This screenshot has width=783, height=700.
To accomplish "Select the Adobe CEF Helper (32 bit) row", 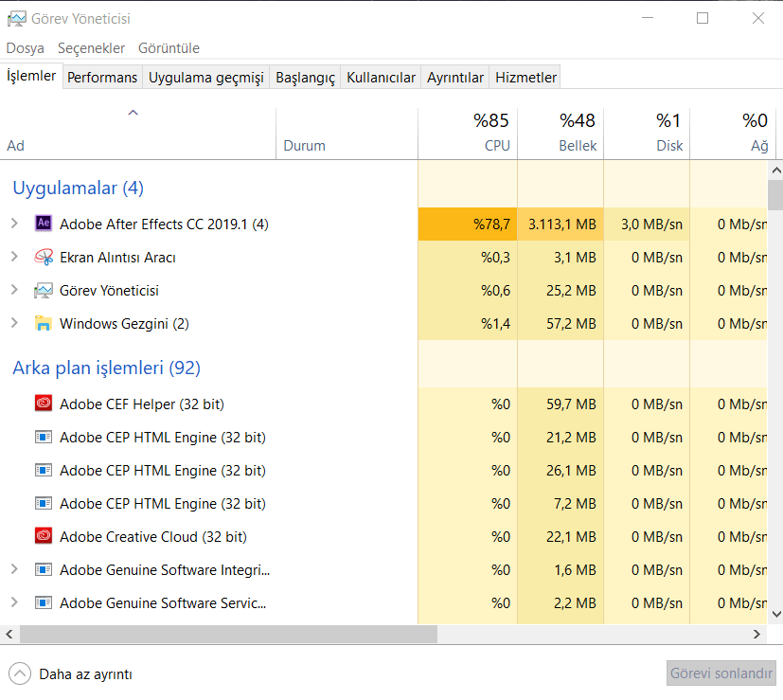I will point(383,404).
